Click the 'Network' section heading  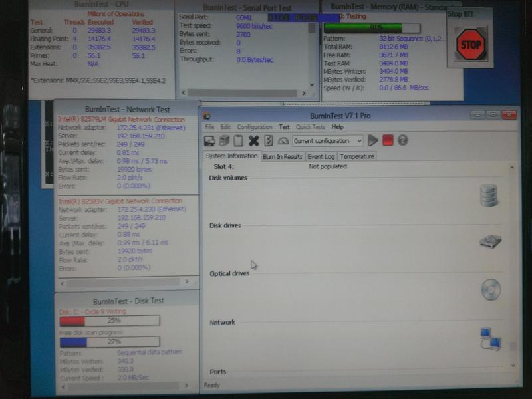(x=222, y=323)
